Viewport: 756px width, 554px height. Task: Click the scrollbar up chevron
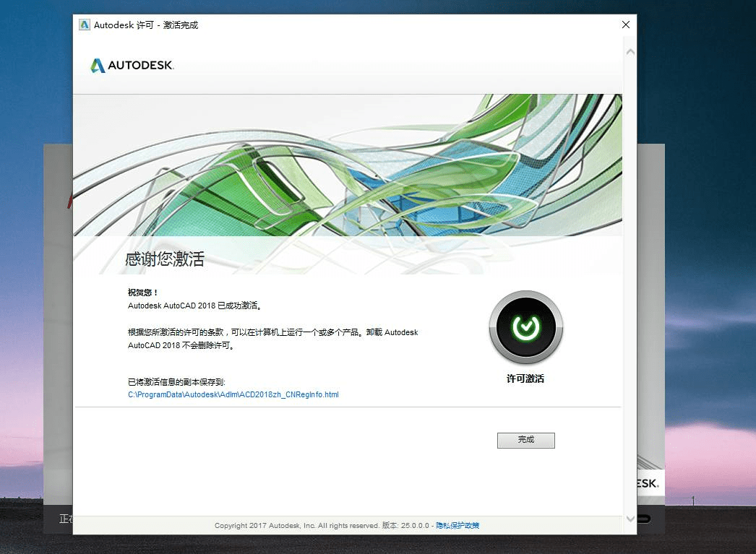tap(630, 50)
